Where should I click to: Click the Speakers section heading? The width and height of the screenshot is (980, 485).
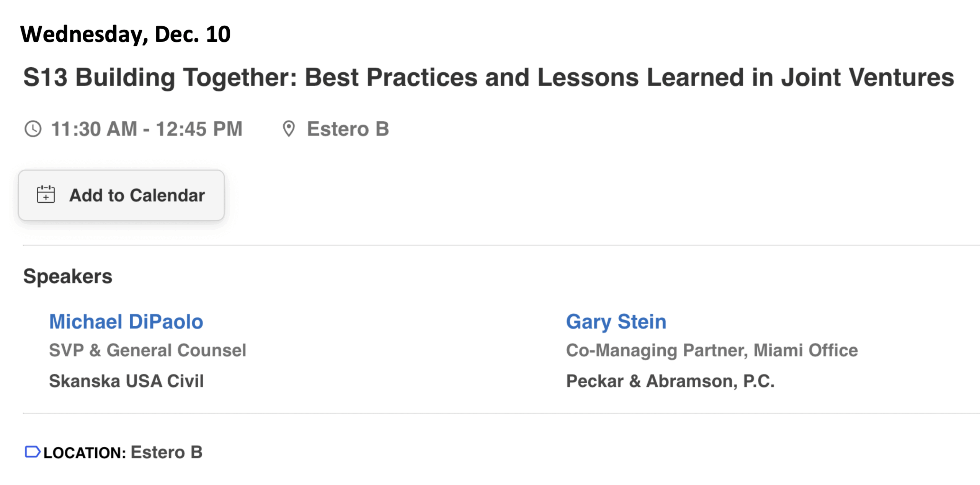68,276
